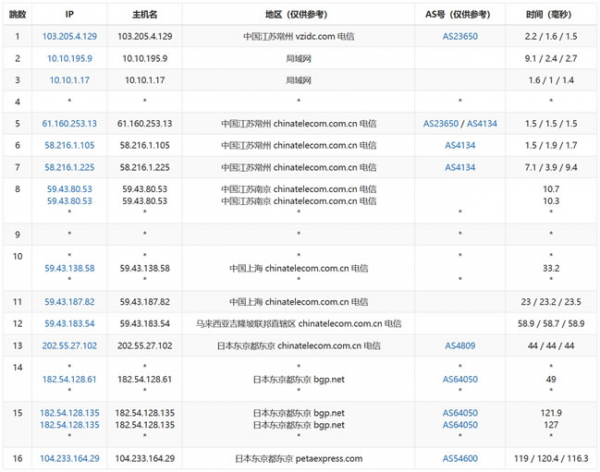Click the 时间（毫秒）column header

click(x=549, y=15)
